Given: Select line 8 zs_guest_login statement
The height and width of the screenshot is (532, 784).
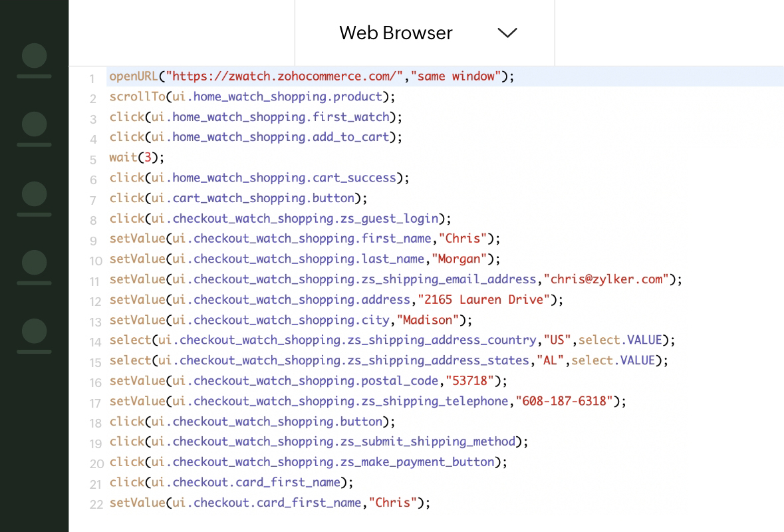Looking at the screenshot, I should (280, 219).
